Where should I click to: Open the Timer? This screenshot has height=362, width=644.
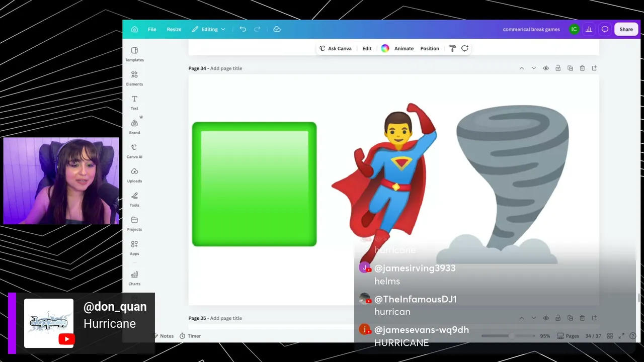pyautogui.click(x=190, y=336)
